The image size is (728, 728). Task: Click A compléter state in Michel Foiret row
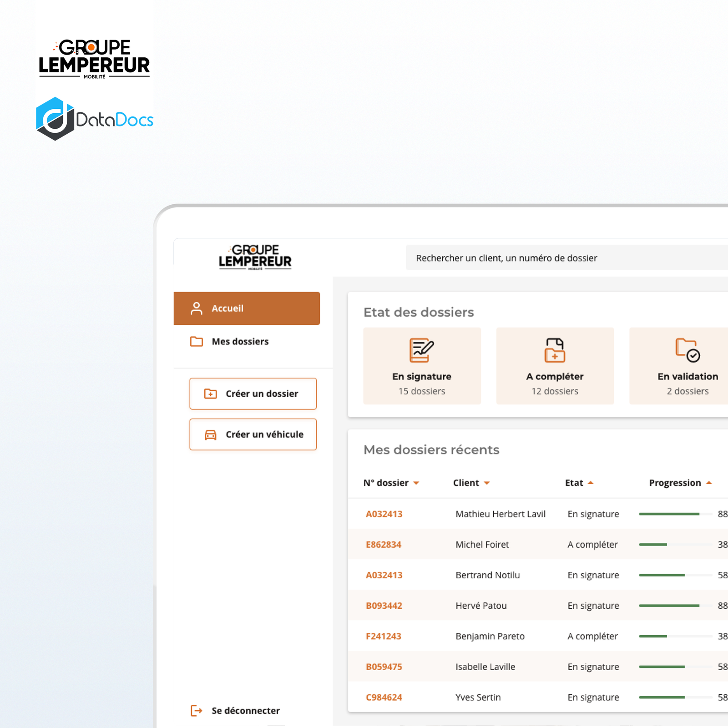[592, 545]
